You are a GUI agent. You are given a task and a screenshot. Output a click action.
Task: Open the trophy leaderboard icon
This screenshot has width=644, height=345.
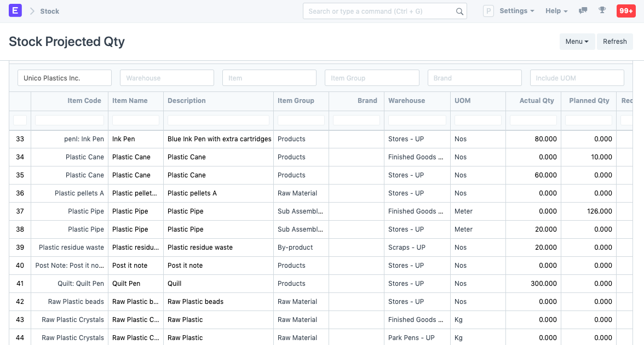point(602,11)
